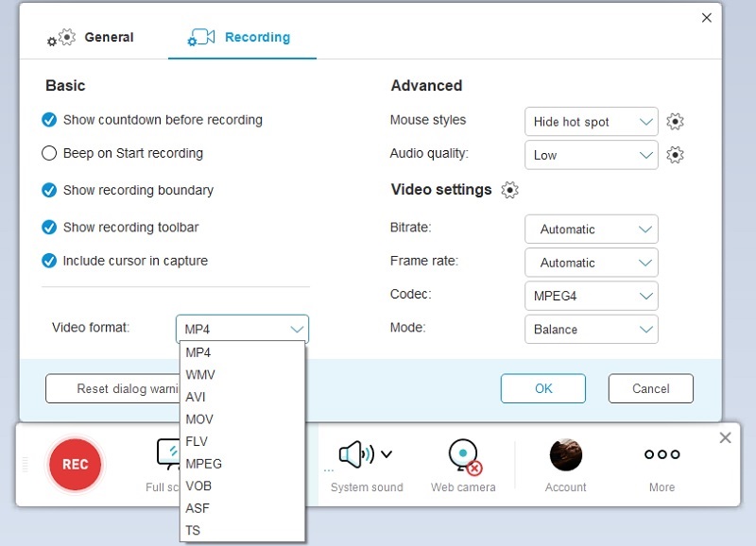Click the Web camera icon
The height and width of the screenshot is (546, 756).
465,456
